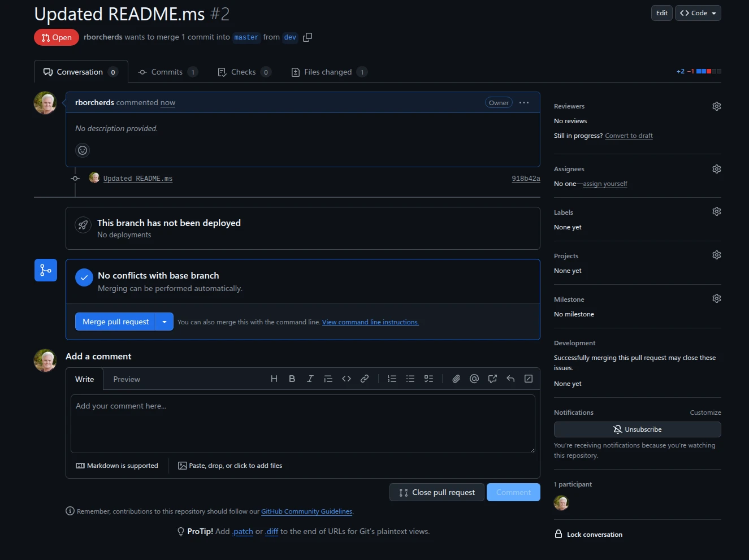Insert a quote with the toolbar icon

328,379
